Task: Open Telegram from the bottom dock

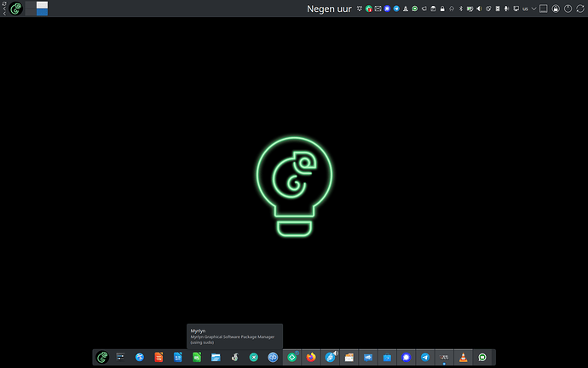Action: [425, 358]
